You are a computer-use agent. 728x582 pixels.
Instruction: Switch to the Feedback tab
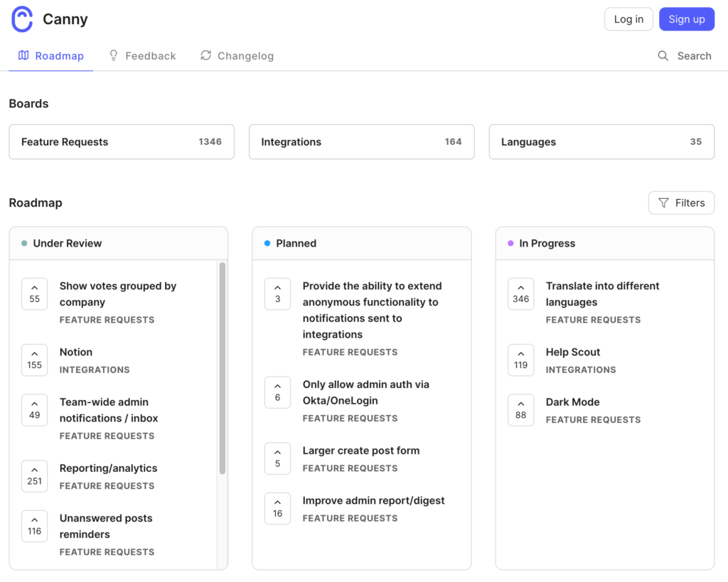point(149,55)
